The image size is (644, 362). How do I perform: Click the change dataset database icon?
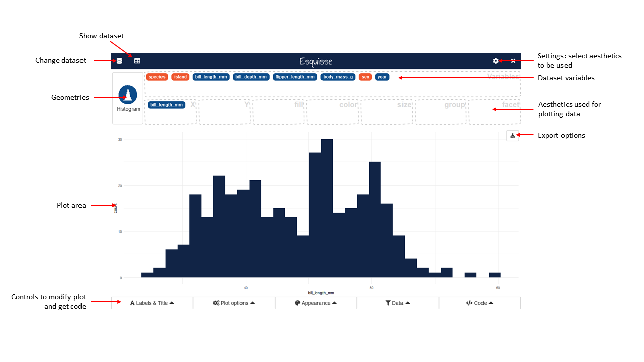pyautogui.click(x=119, y=61)
